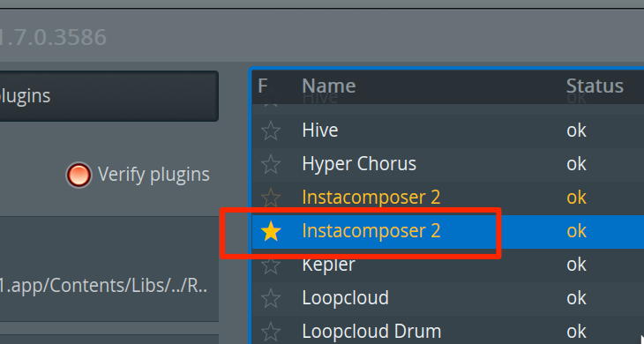
Task: Toggle the Verify plugins option
Action: pos(79,175)
